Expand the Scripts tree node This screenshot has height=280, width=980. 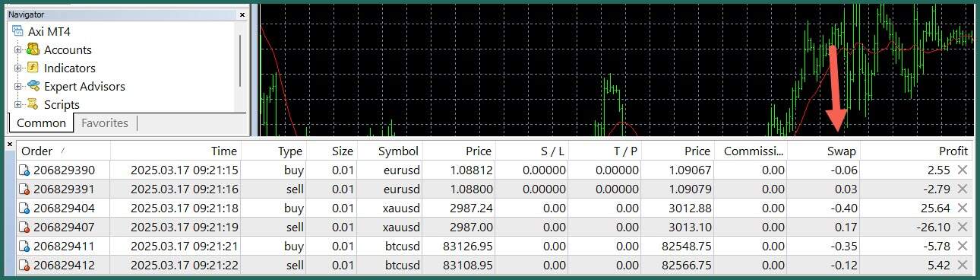tap(17, 105)
